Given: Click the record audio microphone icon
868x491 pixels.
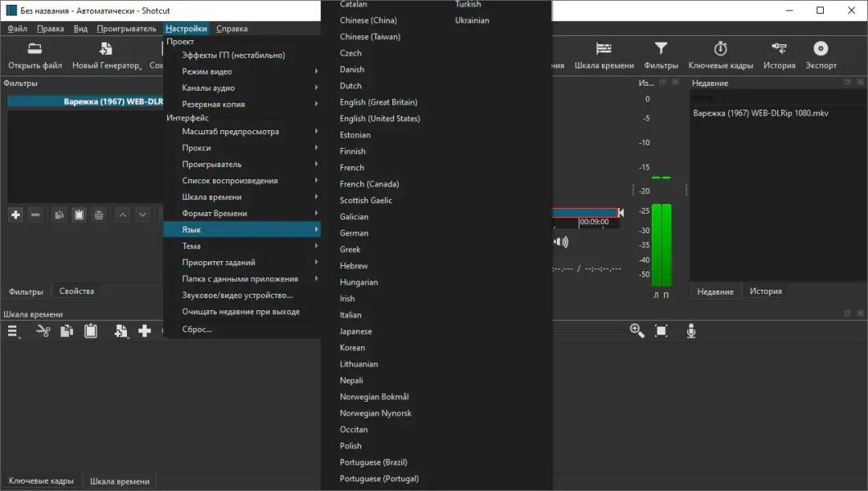Looking at the screenshot, I should pos(691,331).
